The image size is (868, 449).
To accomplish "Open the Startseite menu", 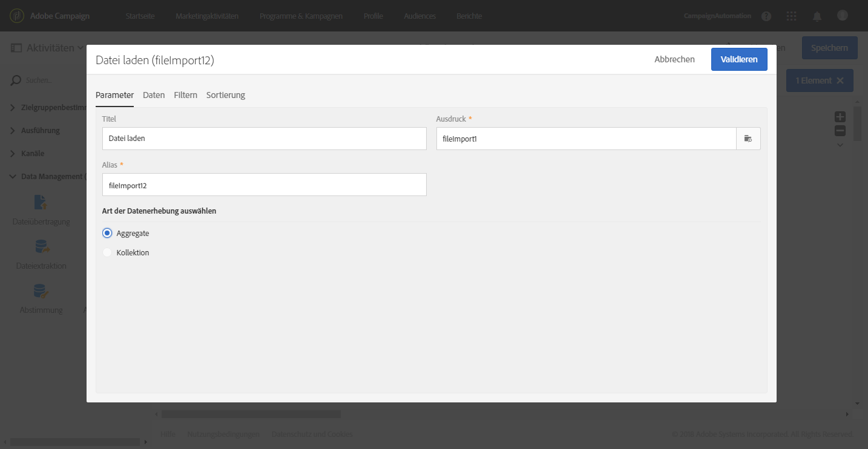I will click(140, 16).
